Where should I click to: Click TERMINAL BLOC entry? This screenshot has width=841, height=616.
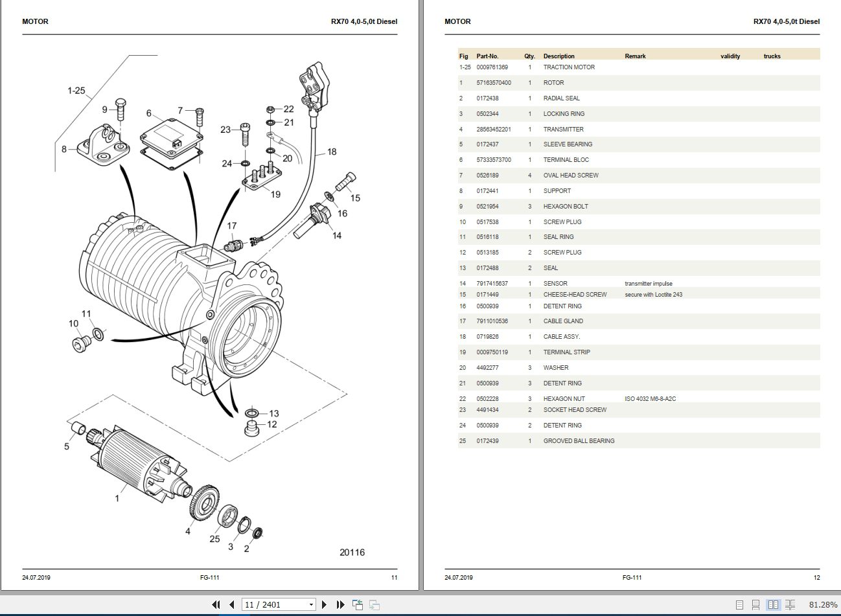pyautogui.click(x=566, y=160)
